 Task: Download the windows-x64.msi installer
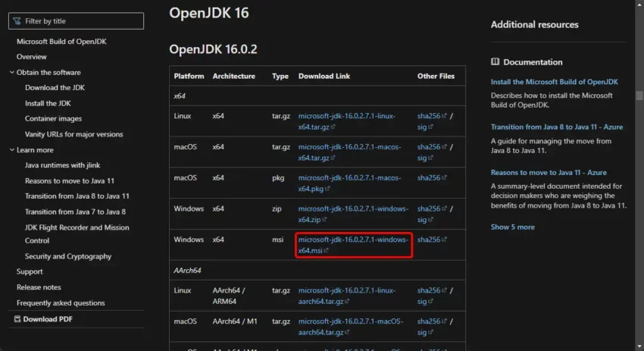pyautogui.click(x=353, y=245)
